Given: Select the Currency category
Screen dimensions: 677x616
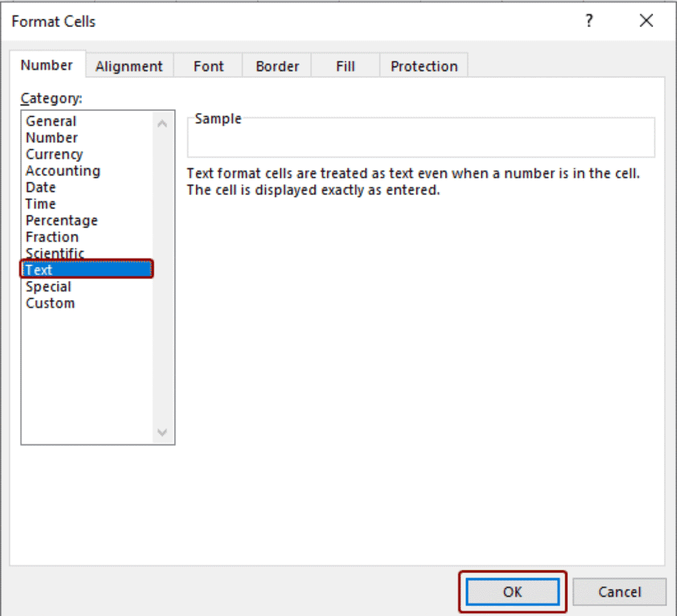Looking at the screenshot, I should point(54,154).
